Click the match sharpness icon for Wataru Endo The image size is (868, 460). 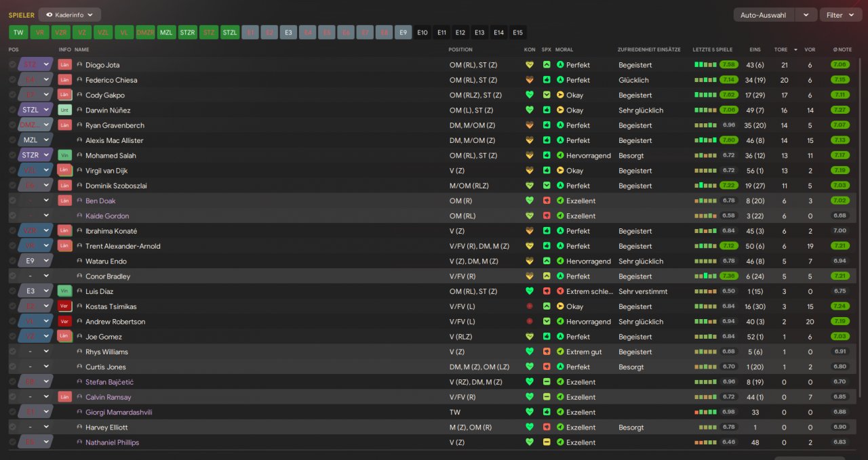547,262
